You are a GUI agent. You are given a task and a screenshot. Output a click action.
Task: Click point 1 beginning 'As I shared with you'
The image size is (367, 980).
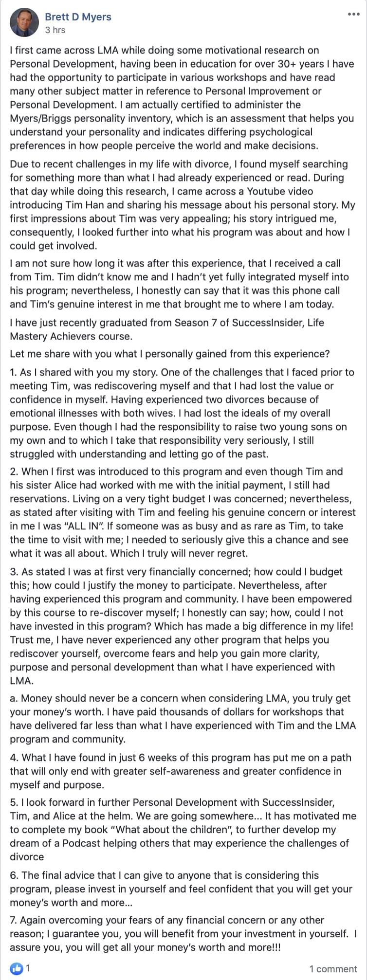182,413
